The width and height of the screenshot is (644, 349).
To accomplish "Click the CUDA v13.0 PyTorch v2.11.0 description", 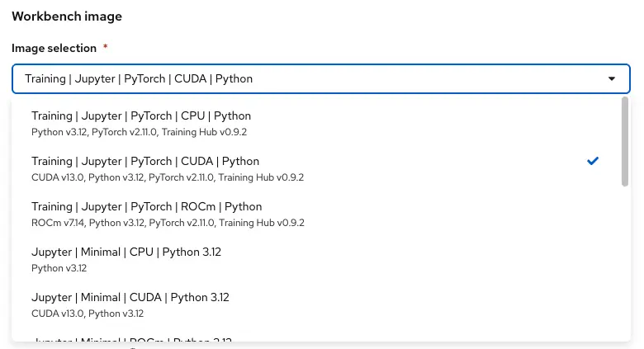I will point(168,177).
